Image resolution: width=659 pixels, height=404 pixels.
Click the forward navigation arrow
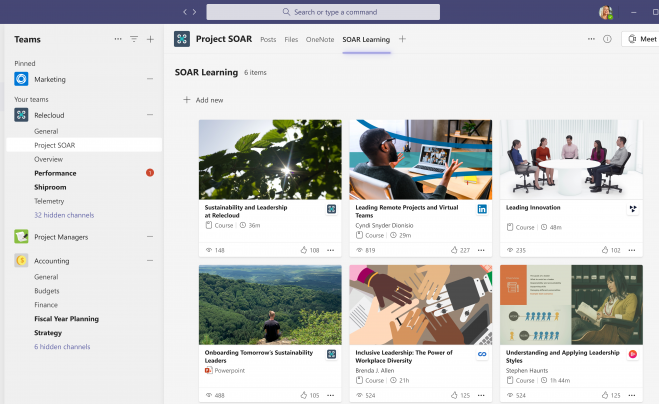point(194,12)
